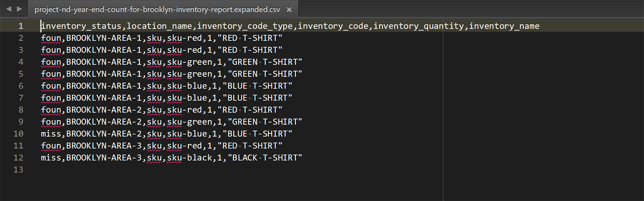Click the previous tab left arrow
The height and width of the screenshot is (201, 644).
coord(9,9)
